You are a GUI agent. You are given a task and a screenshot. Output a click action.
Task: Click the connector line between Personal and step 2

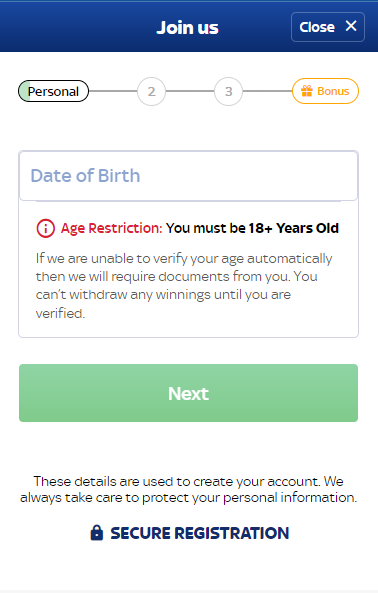113,91
